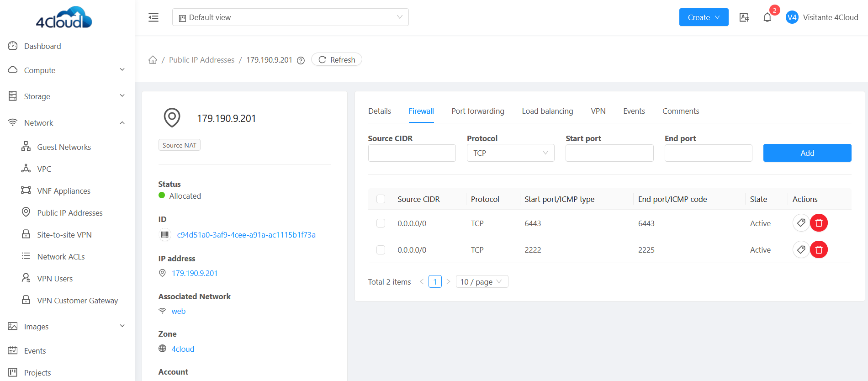Open the 10 / page size dropdown

482,281
